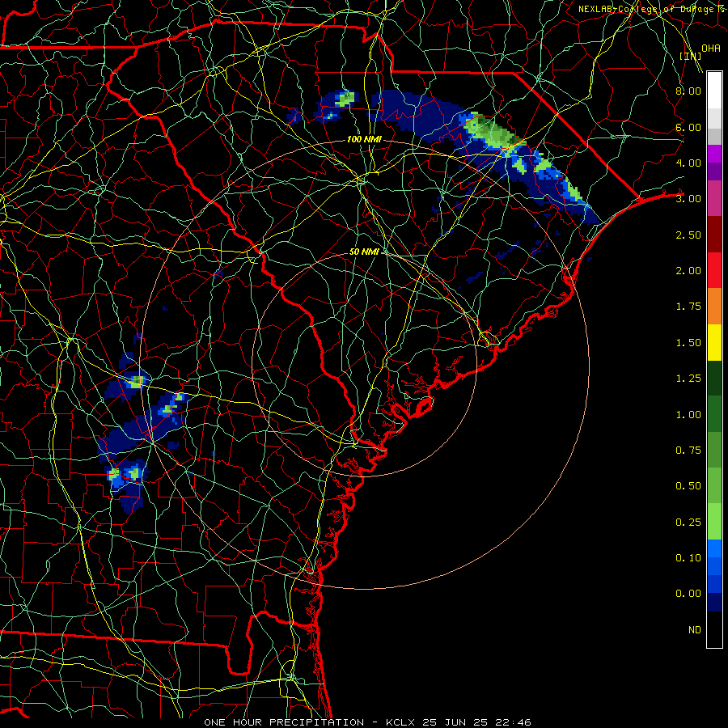Pick the black ND swatch at legend bottom
Viewport: 728px width, 728px height.
click(714, 629)
